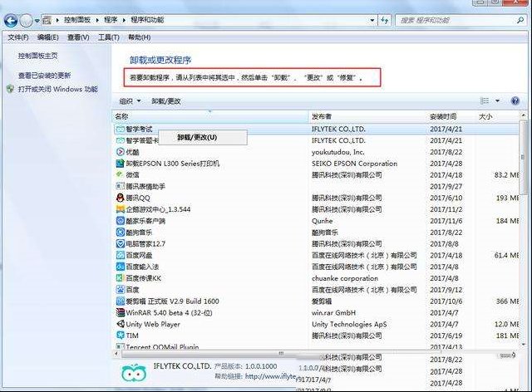Select the TIM program icon

pos(121,336)
